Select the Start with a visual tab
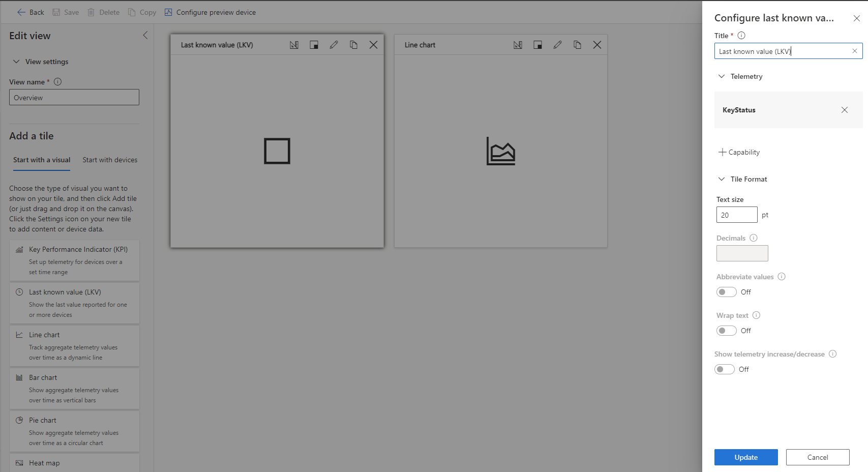868x472 pixels. pos(42,160)
